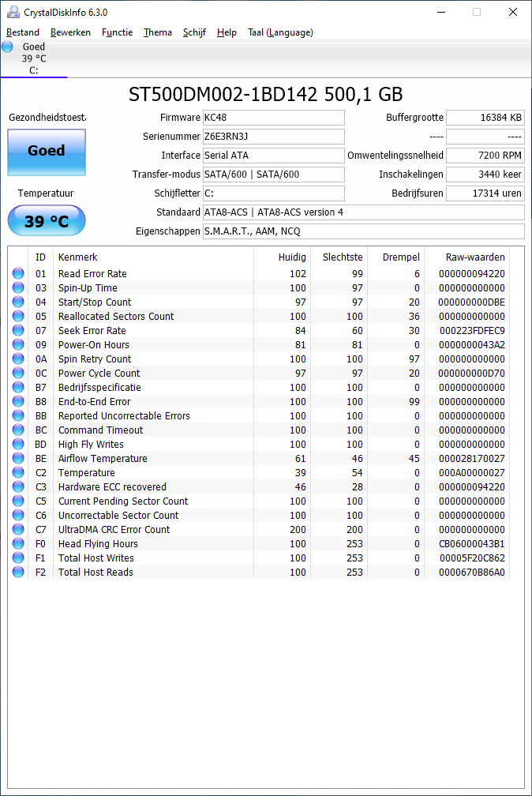Click the CrystalDiskInfo app icon in title bar
Viewport: 532px width, 796px height.
[11, 12]
